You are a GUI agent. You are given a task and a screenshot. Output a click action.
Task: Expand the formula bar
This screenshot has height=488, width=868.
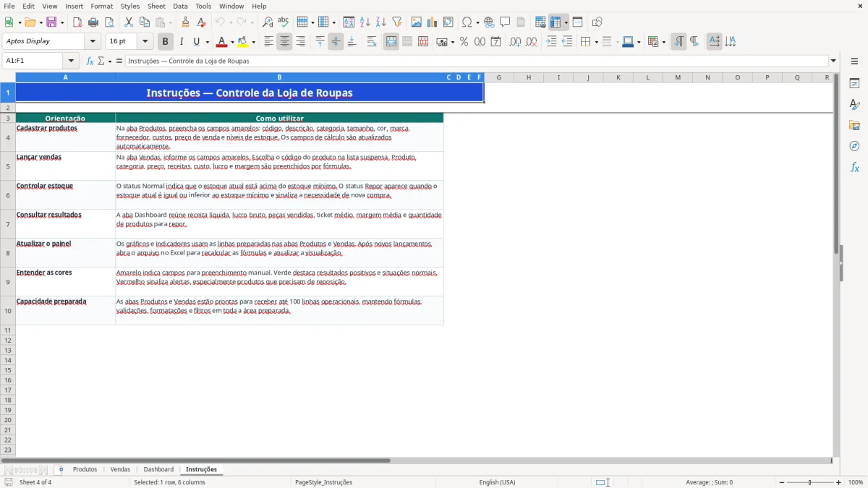(833, 61)
